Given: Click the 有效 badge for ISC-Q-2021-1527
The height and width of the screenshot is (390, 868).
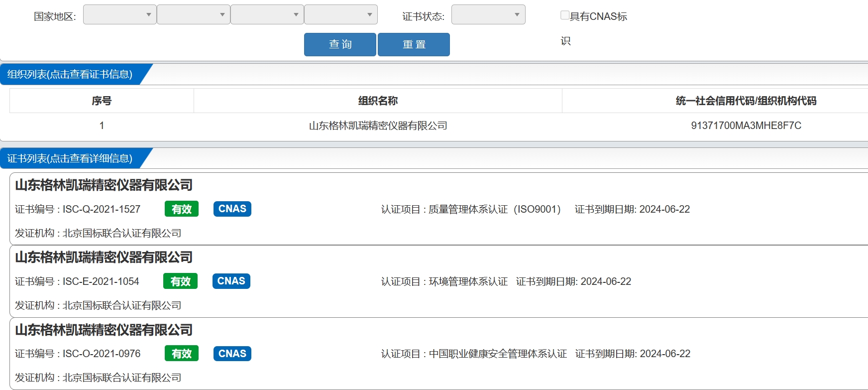Looking at the screenshot, I should coord(182,209).
